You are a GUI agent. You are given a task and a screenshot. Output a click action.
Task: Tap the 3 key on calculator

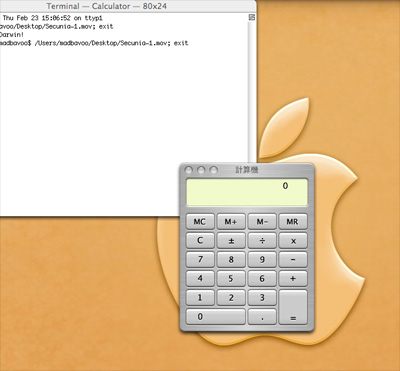coord(262,298)
